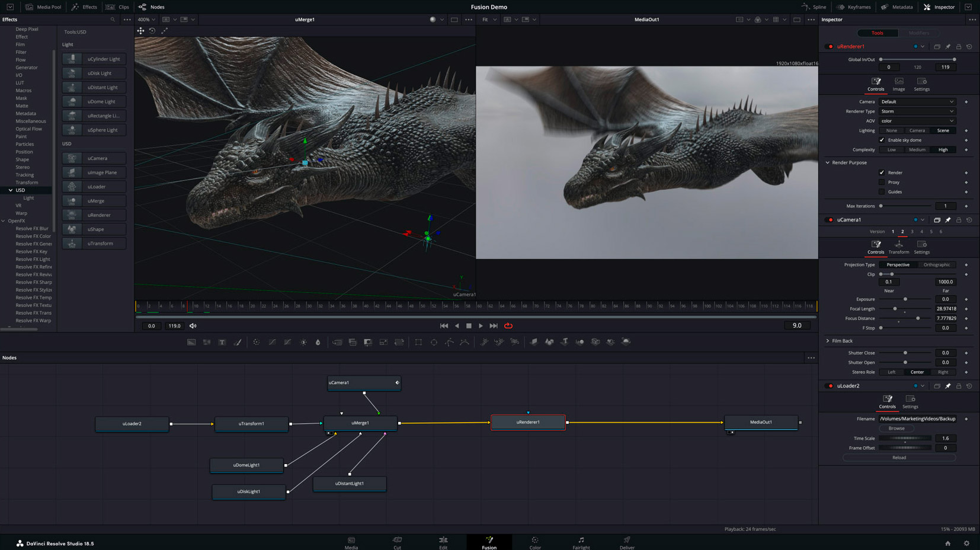Open the AOV color dropdown

click(917, 121)
